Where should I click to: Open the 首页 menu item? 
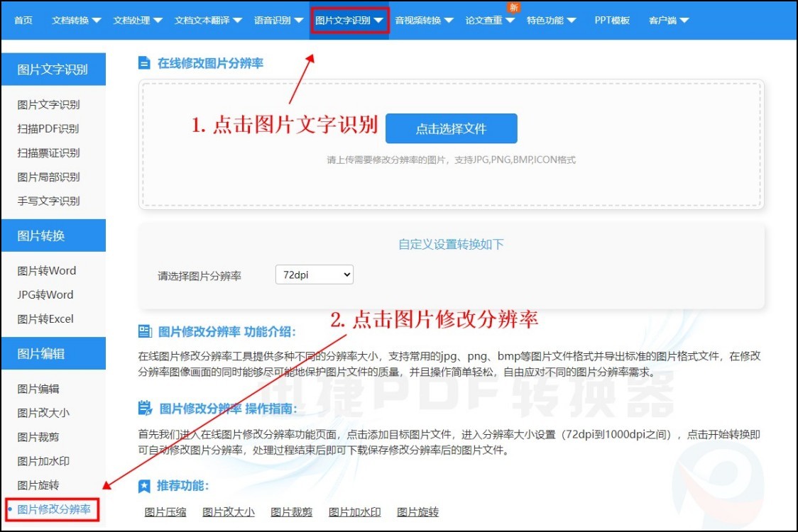coord(23,20)
